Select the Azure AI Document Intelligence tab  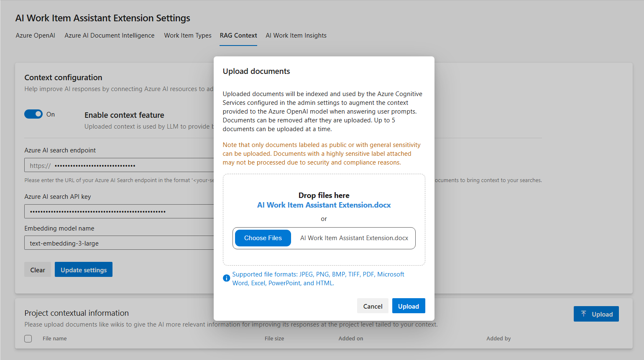coord(109,35)
